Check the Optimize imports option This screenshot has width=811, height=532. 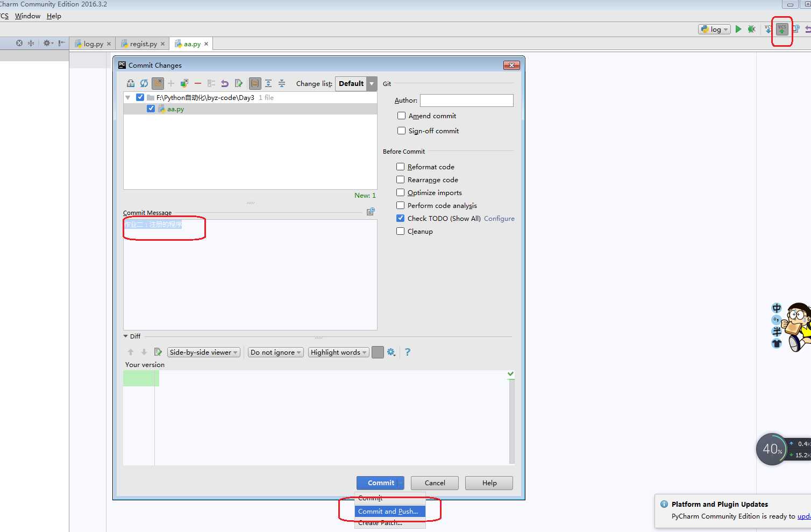[400, 192]
